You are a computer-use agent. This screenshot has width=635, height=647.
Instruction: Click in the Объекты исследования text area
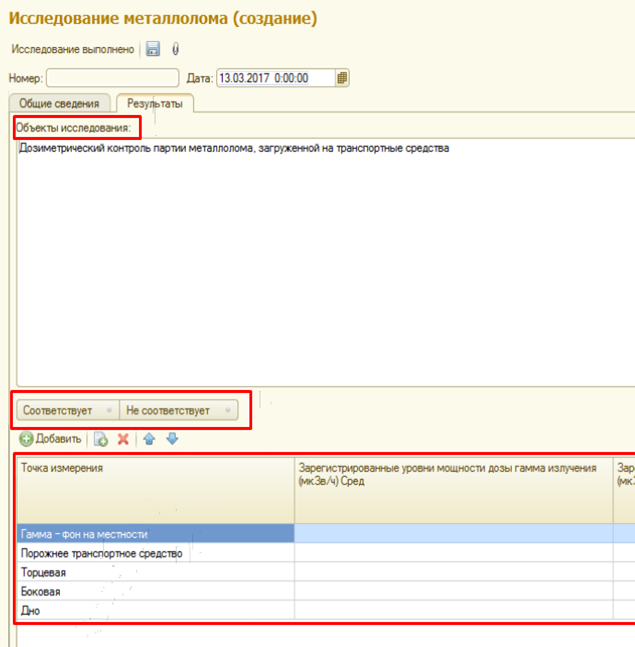(320, 260)
